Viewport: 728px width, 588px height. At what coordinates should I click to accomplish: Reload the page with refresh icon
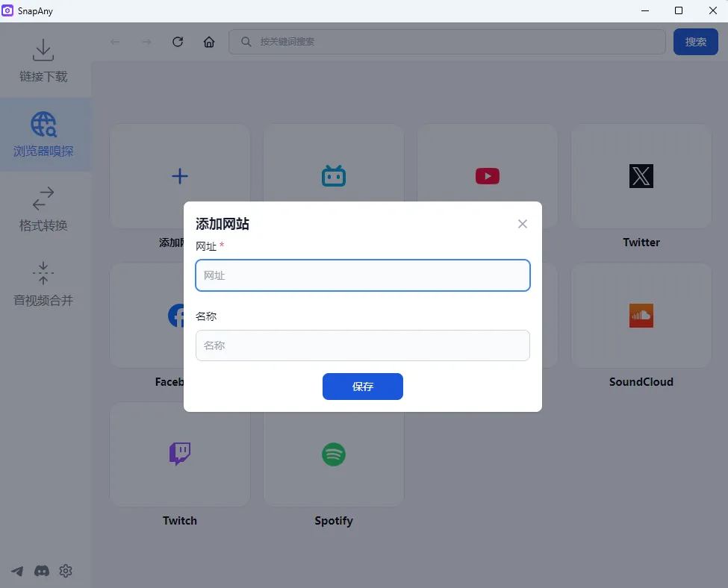[x=178, y=42]
